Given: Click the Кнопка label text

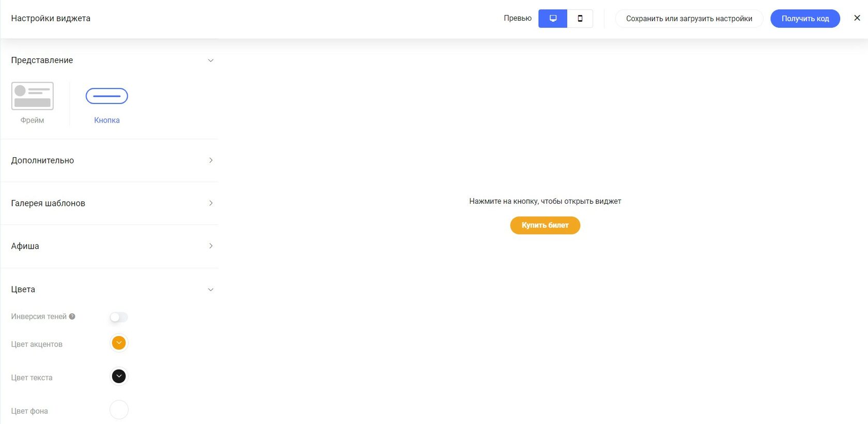Looking at the screenshot, I should point(107,120).
